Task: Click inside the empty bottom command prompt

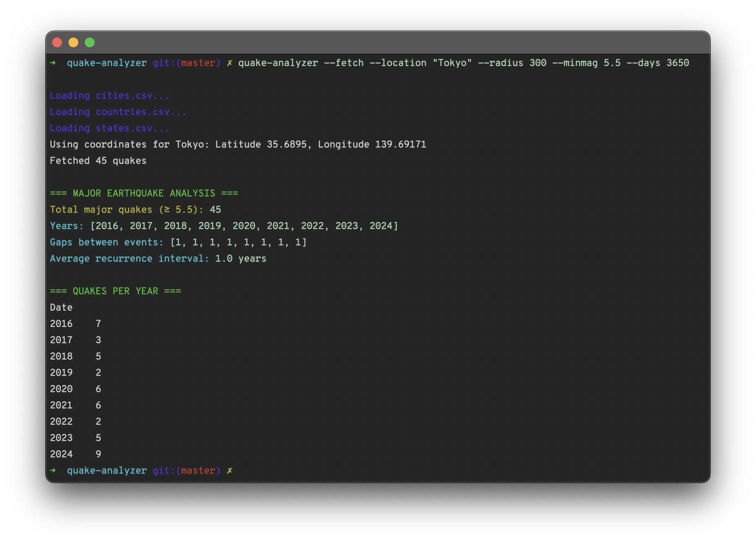Action: pyautogui.click(x=285, y=470)
